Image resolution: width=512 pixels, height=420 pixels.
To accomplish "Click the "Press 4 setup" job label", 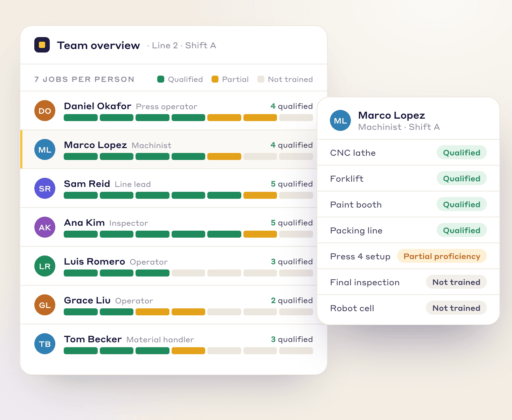I will [x=360, y=256].
